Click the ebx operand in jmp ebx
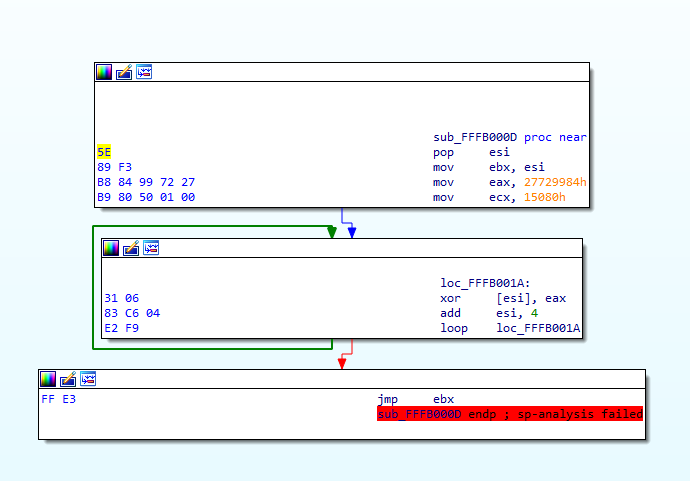Image resolution: width=690 pixels, height=481 pixels. click(443, 399)
